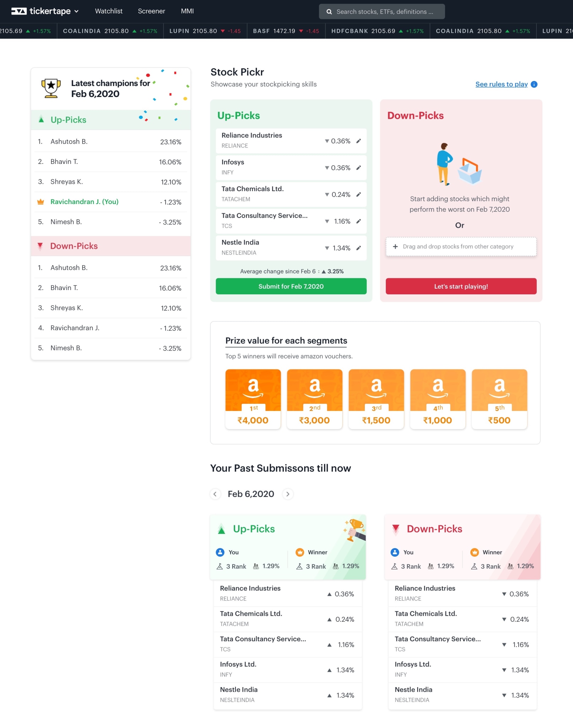573x728 pixels.
Task: Click the 4th prize ₹1,000 Amazon voucher
Action: [x=438, y=399]
